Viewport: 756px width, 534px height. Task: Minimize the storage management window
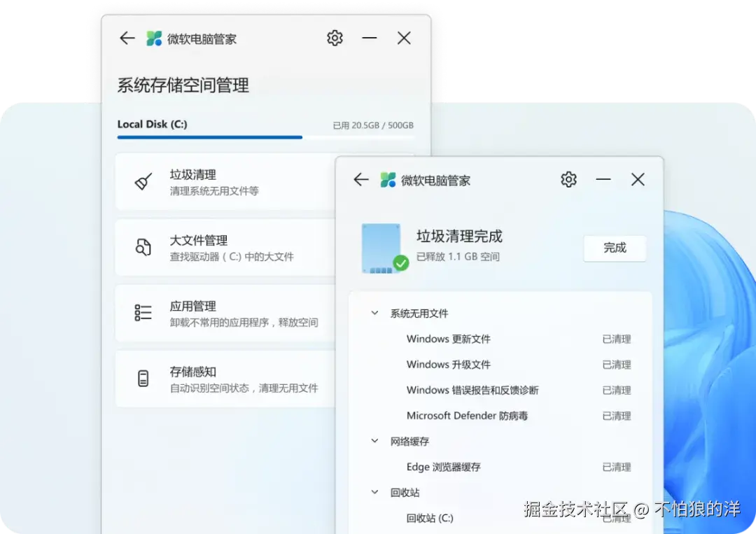coord(370,38)
